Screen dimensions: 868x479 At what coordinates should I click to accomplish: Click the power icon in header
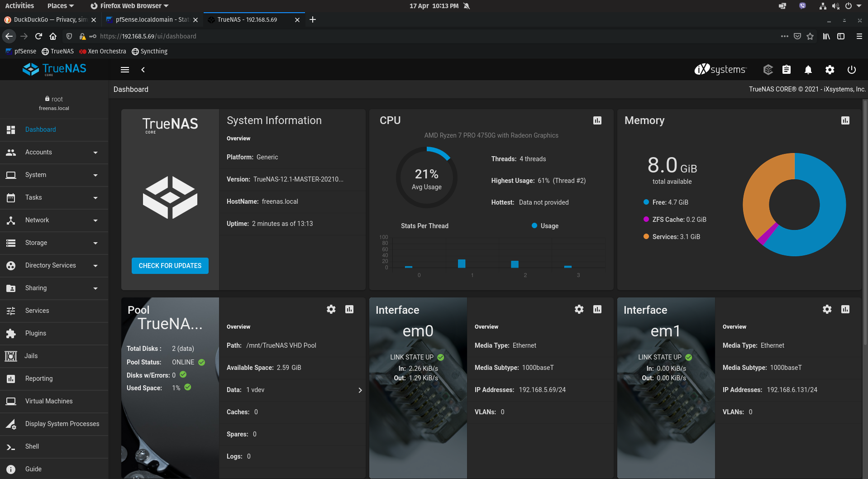[x=852, y=70]
